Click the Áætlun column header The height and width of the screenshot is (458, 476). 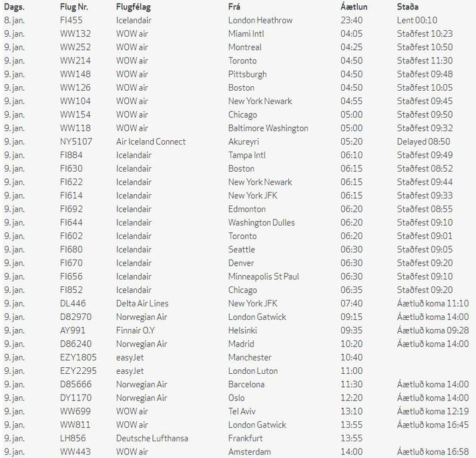(x=354, y=7)
